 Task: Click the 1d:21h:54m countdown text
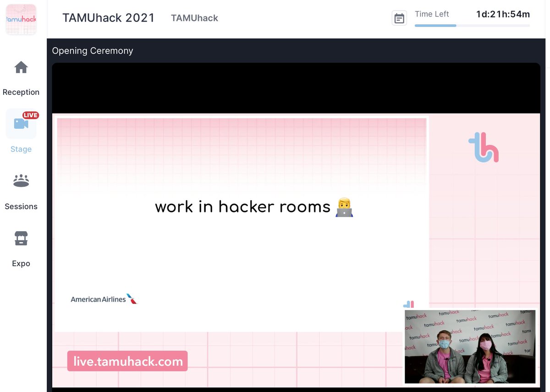(503, 14)
